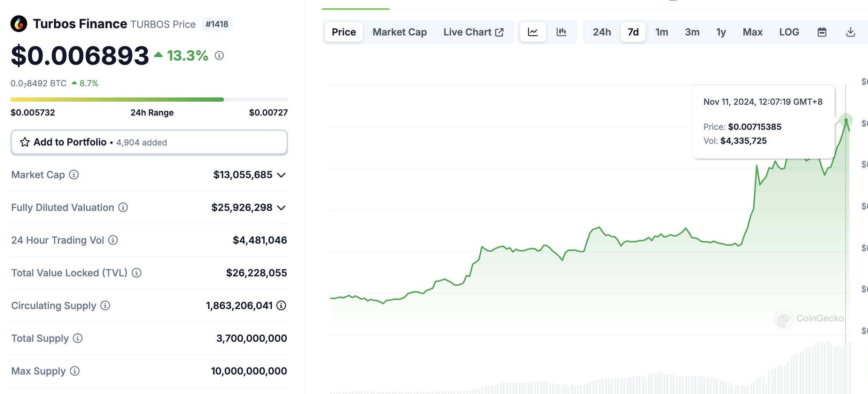Click the 24h Range label
The height and width of the screenshot is (394, 868).
click(x=152, y=112)
